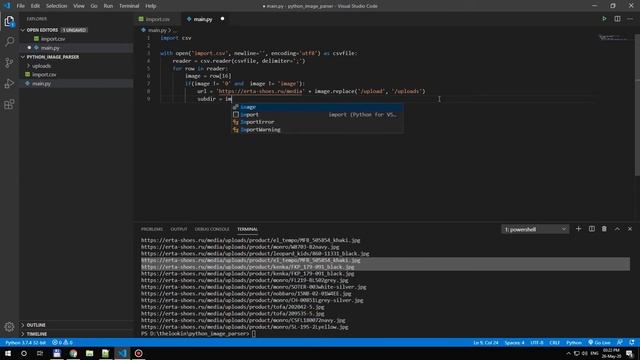Show hidden system tray icons chevron
This screenshot has width=640, height=360.
click(569, 353)
